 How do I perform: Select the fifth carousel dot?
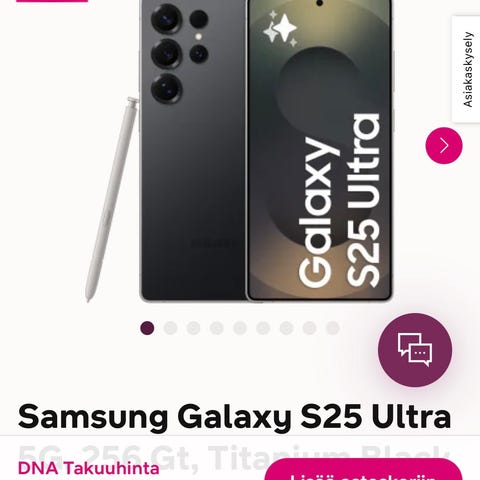pos(240,328)
